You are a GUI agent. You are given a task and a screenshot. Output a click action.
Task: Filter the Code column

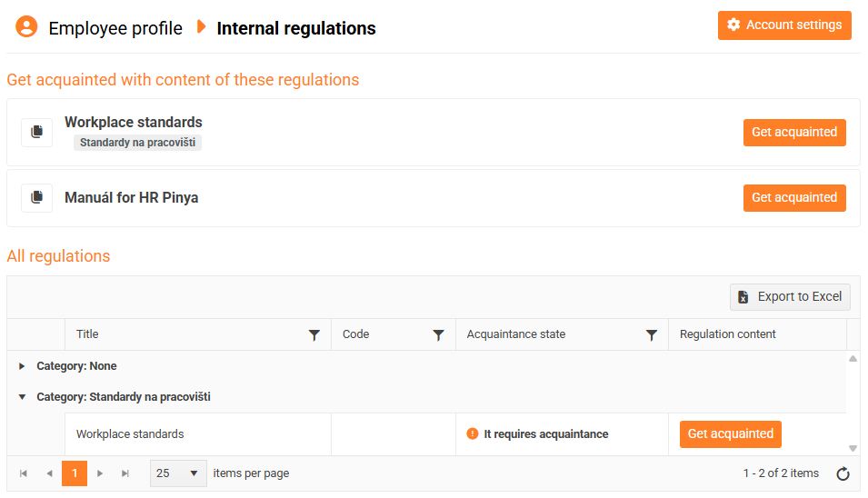coord(438,335)
